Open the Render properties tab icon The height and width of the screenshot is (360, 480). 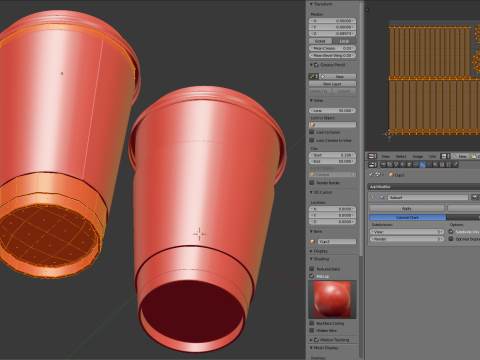[x=383, y=165]
